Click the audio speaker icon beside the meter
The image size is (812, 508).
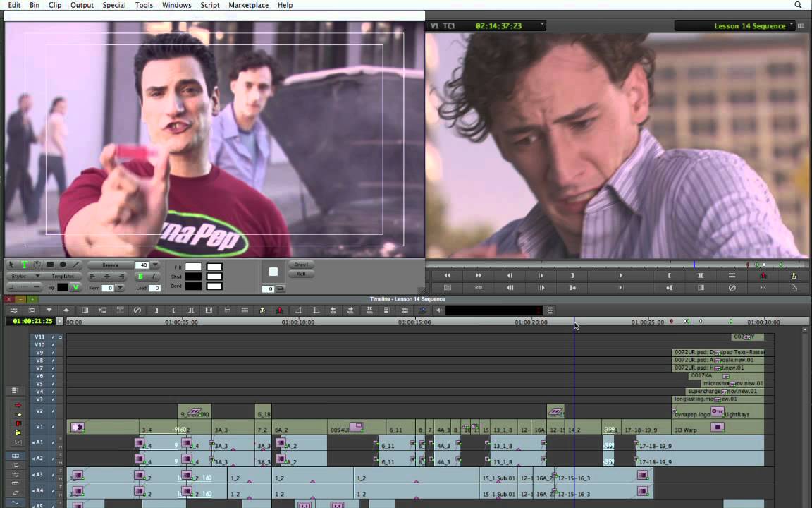[x=439, y=310]
